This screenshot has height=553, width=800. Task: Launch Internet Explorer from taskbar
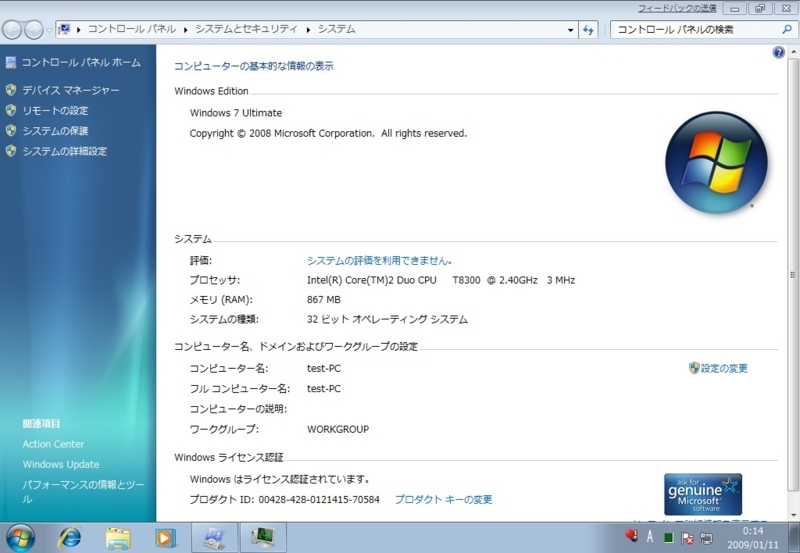coord(70,538)
